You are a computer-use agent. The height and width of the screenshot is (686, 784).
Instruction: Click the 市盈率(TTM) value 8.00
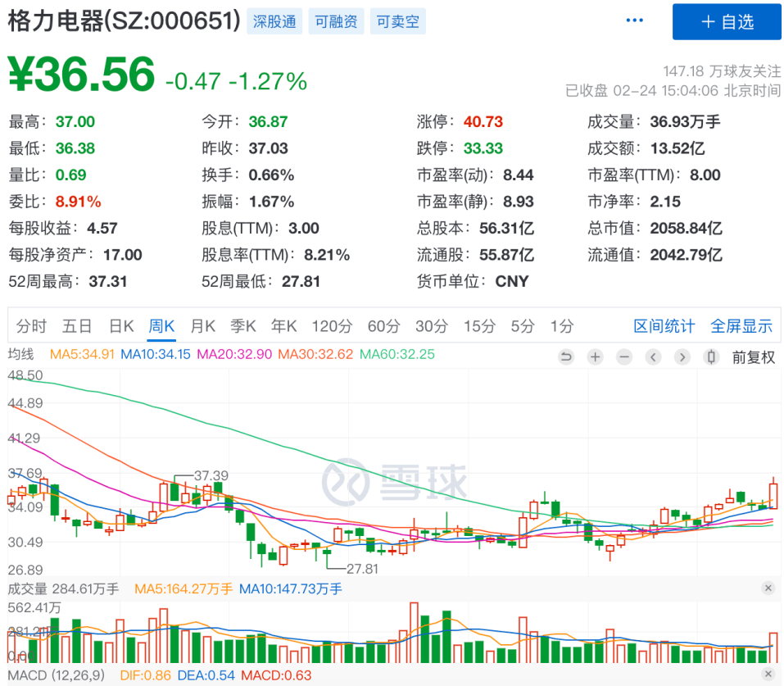pyautogui.click(x=705, y=175)
